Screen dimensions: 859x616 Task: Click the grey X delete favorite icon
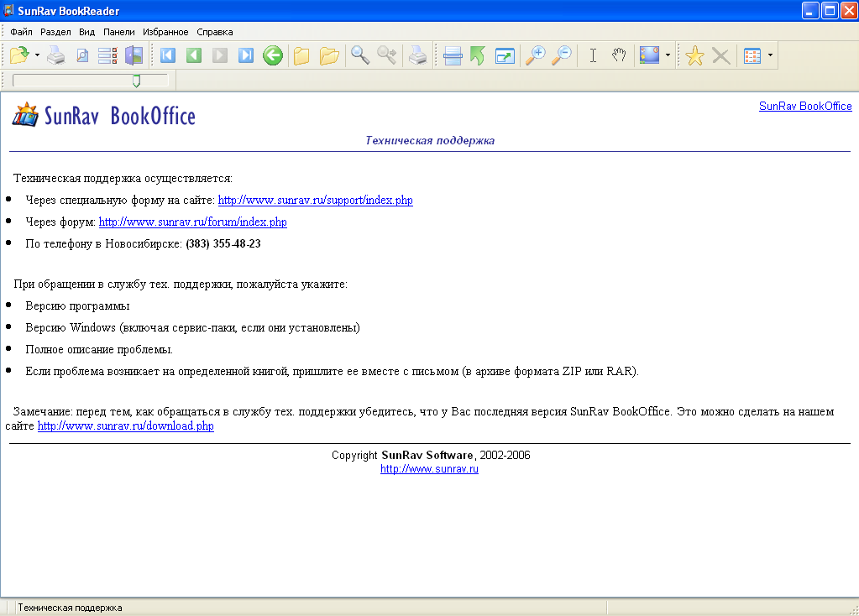click(721, 55)
